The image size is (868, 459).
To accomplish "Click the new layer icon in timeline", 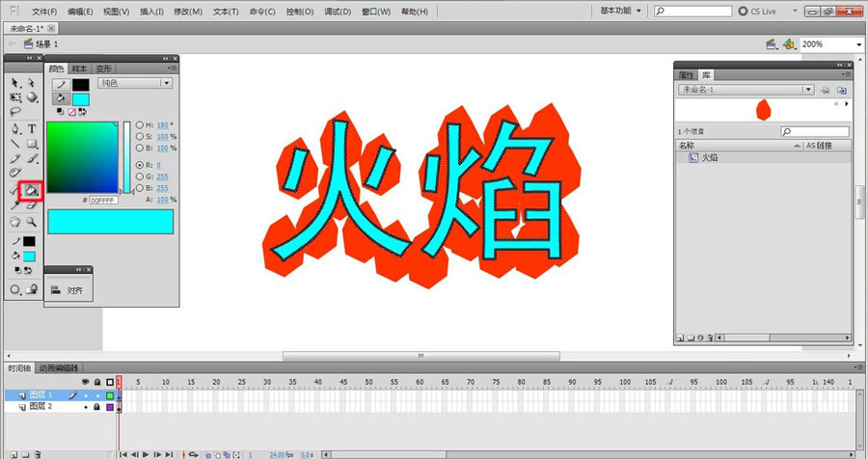I will [x=14, y=454].
